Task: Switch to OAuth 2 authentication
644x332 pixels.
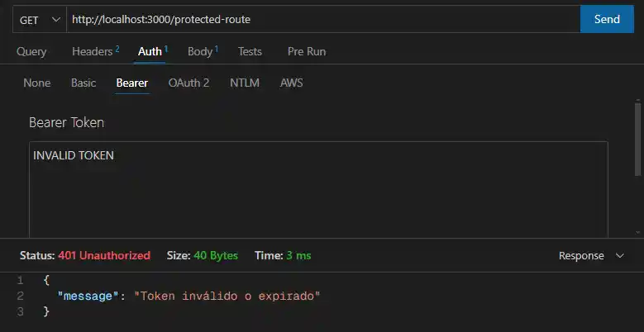Action: 188,83
